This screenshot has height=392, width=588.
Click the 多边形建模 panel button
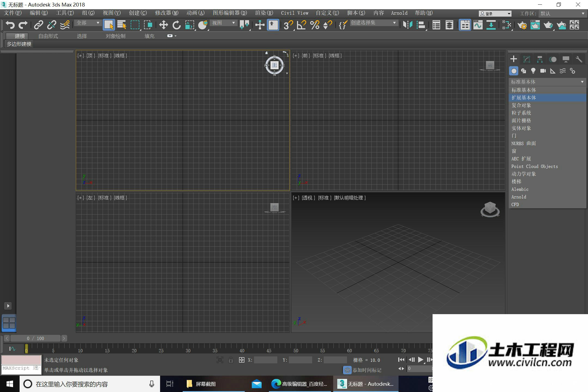pos(19,44)
